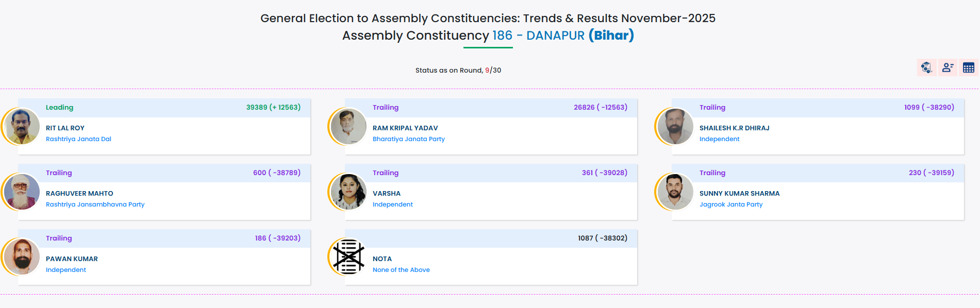
Task: Click the Leading status on Rit Lal Roy's card
Action: point(59,108)
